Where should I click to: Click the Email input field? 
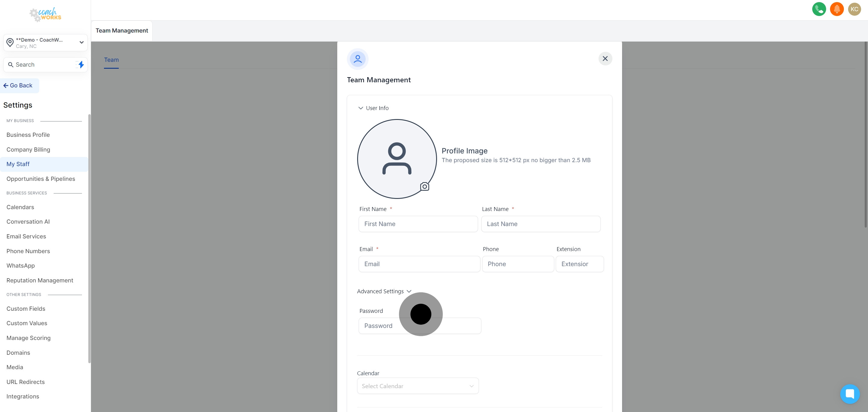[x=419, y=264]
